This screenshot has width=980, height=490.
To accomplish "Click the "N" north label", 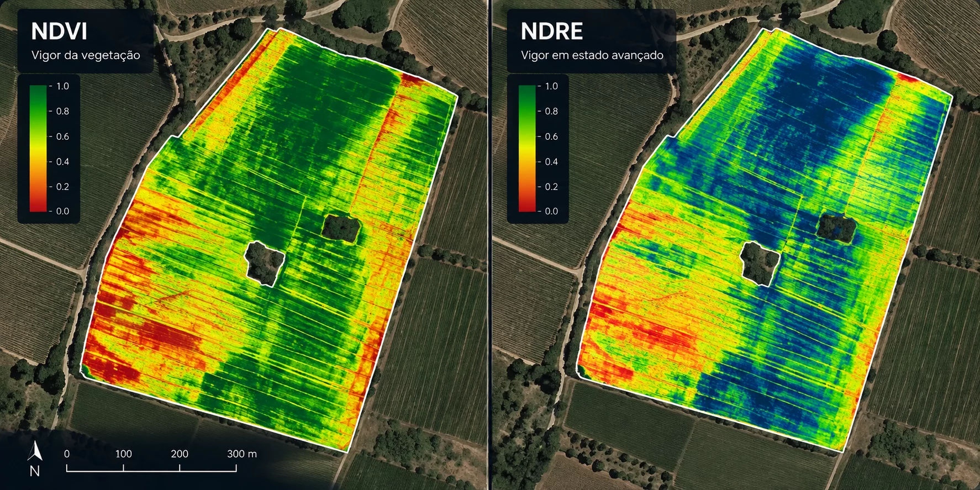I will pos(35,471).
